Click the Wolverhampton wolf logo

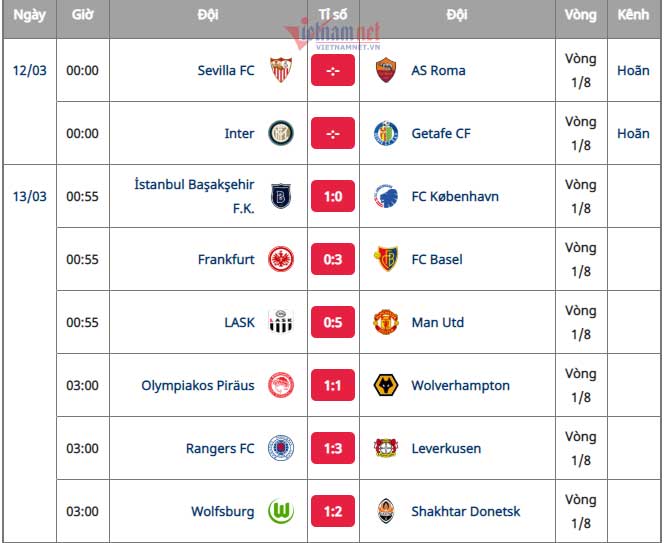coord(385,385)
